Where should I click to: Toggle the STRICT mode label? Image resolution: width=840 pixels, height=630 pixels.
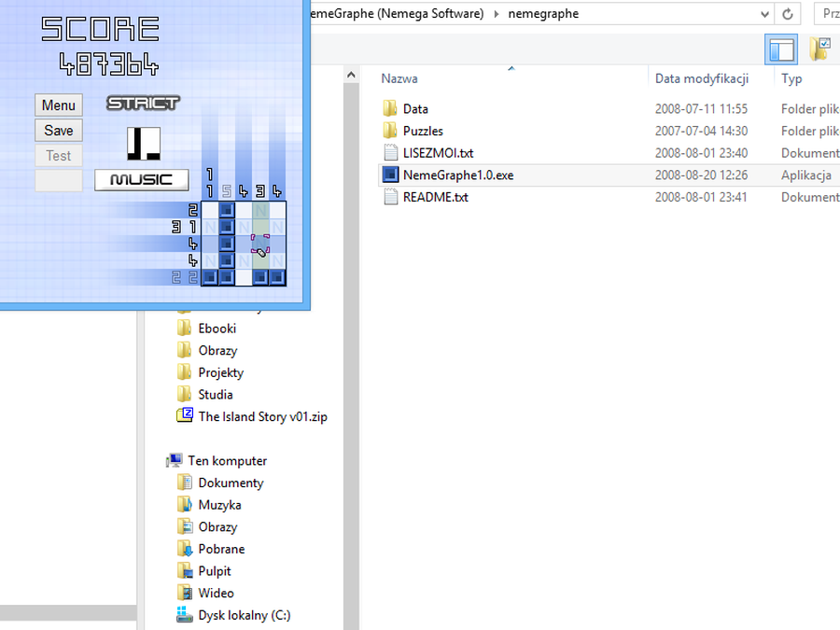tap(143, 103)
